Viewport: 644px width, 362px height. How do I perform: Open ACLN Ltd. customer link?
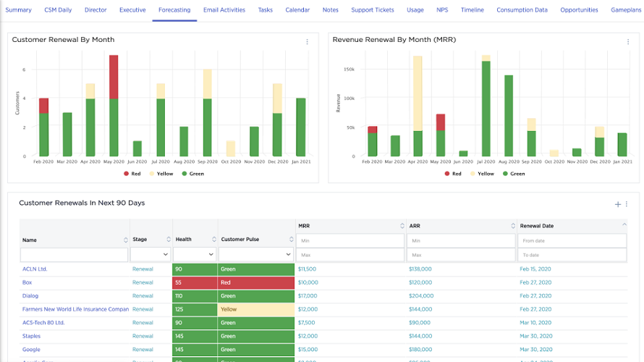click(35, 269)
